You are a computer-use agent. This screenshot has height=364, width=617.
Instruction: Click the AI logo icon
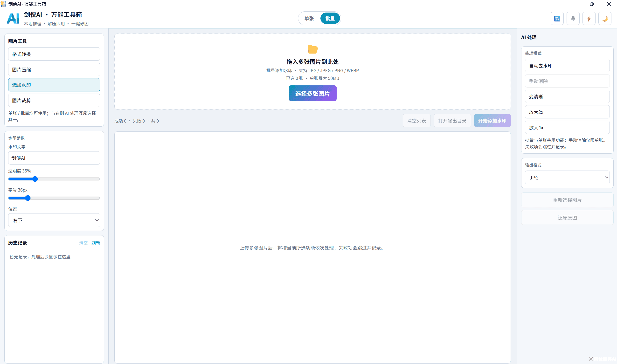[13, 18]
